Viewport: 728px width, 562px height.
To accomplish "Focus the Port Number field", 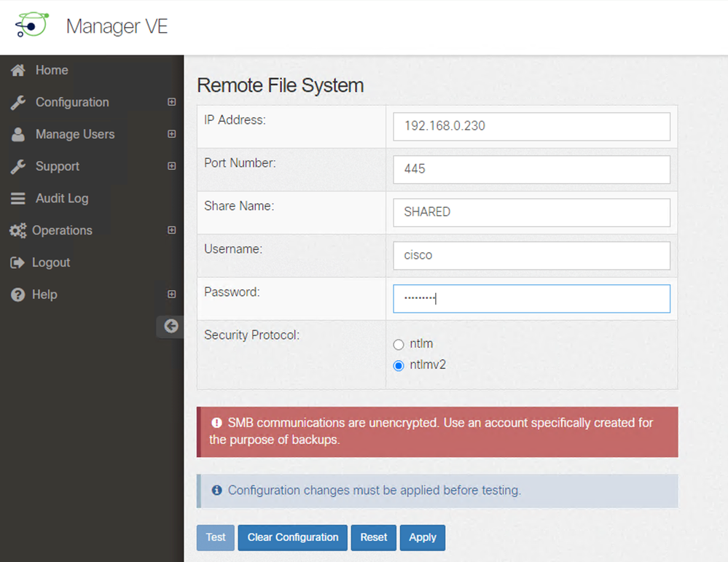I will (x=531, y=170).
